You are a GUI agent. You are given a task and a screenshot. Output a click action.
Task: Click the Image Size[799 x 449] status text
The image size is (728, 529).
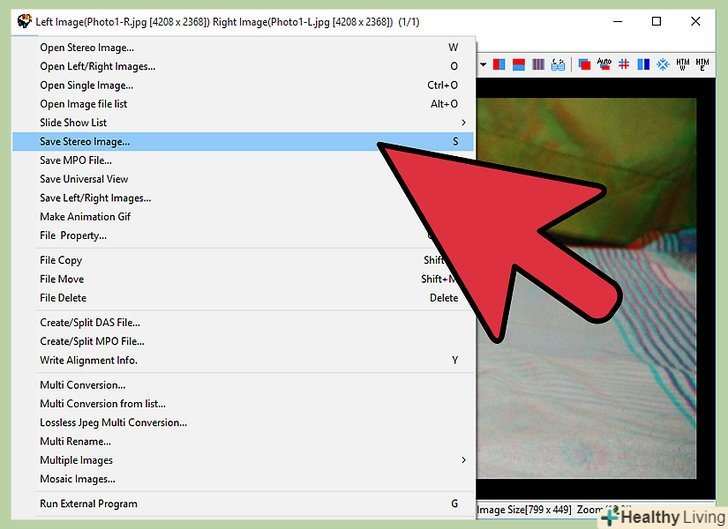point(524,509)
